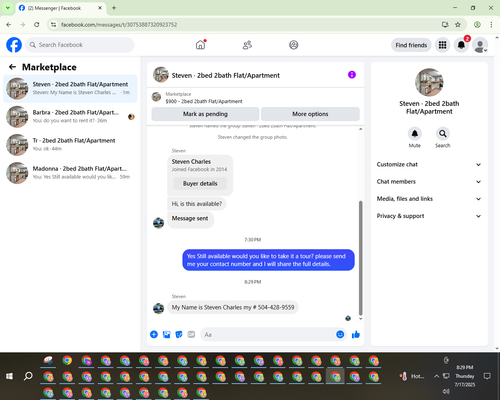500x400 pixels.
Task: Open more actions plus icon
Action: click(x=154, y=334)
